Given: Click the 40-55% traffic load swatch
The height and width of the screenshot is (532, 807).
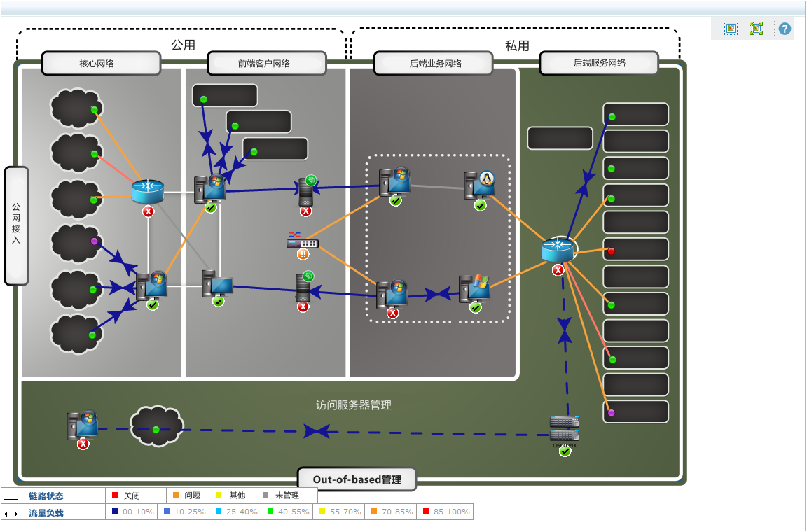Looking at the screenshot, I should (x=270, y=511).
